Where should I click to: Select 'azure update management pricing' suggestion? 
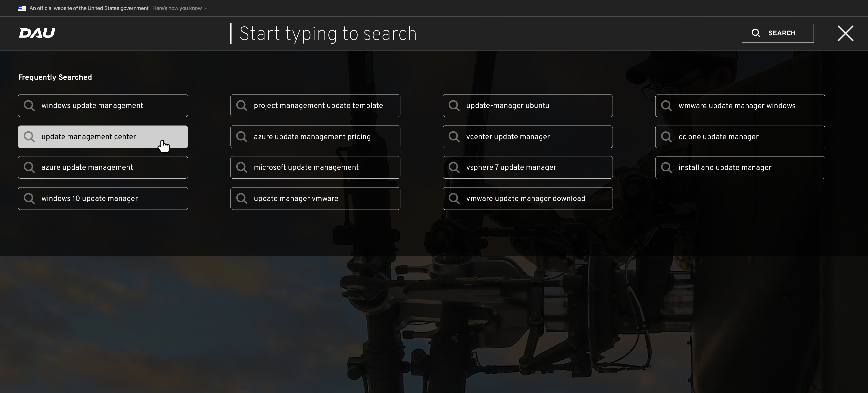click(315, 137)
